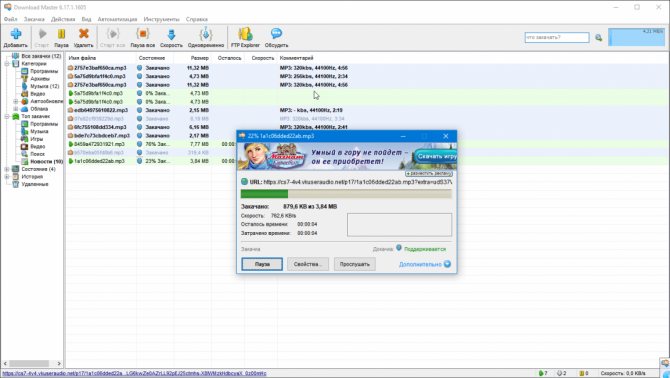
Task: Click the Свойства... button
Action: click(308, 264)
